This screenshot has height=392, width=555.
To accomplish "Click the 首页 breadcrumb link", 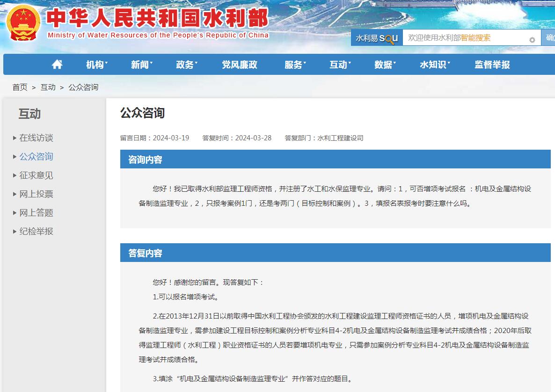I will tap(20, 87).
